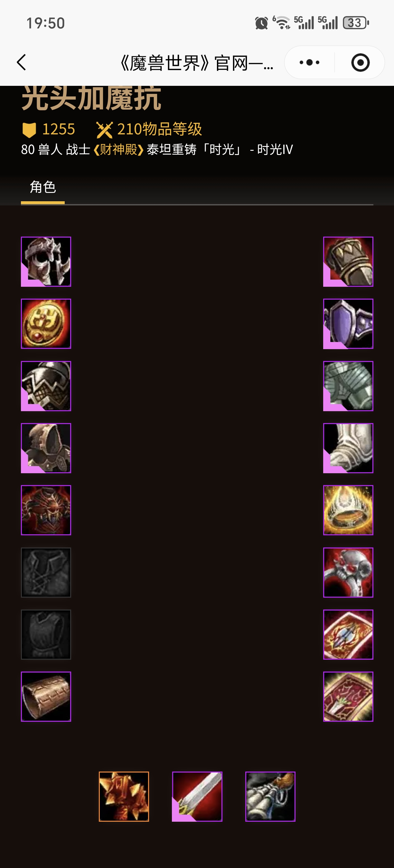Tap the empty shirt slot

pyautogui.click(x=46, y=572)
